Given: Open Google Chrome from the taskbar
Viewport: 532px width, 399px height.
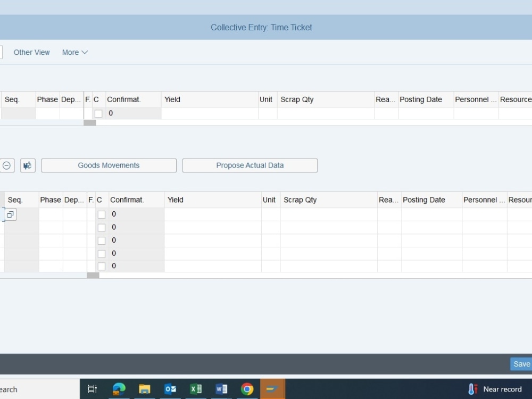Looking at the screenshot, I should (x=247, y=389).
